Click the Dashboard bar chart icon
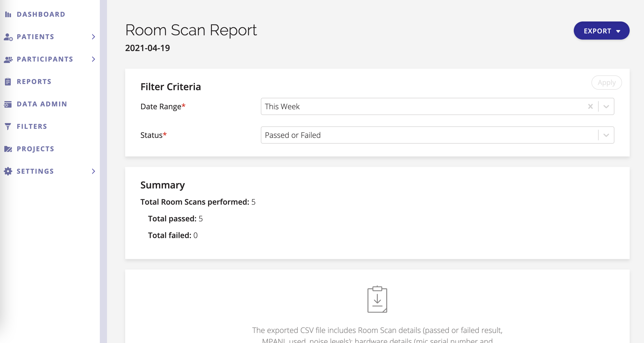Viewport: 644px width, 343px height. (x=8, y=14)
